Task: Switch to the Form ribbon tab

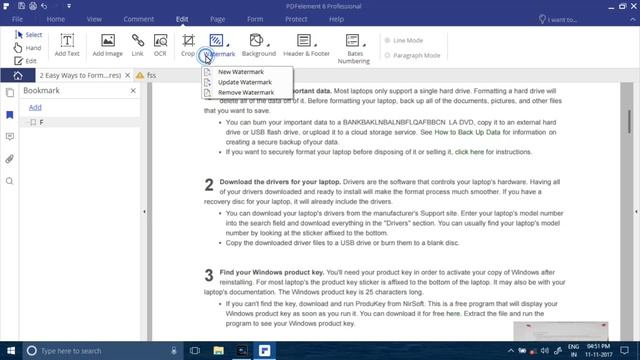Action: [x=255, y=19]
